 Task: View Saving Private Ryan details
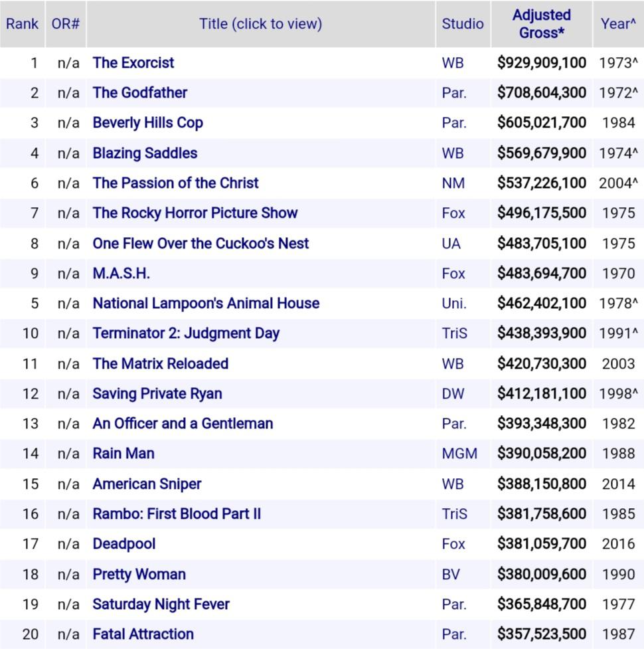point(156,393)
